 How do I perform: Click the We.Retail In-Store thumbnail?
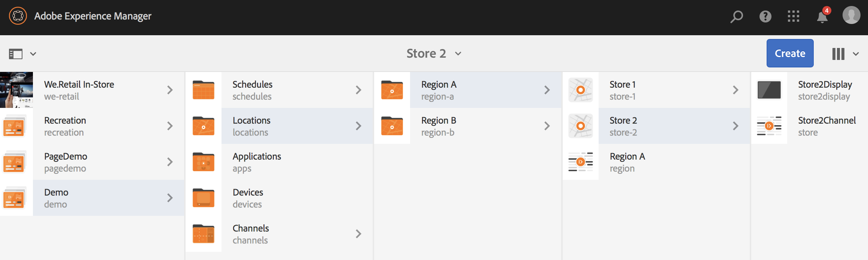tap(16, 90)
